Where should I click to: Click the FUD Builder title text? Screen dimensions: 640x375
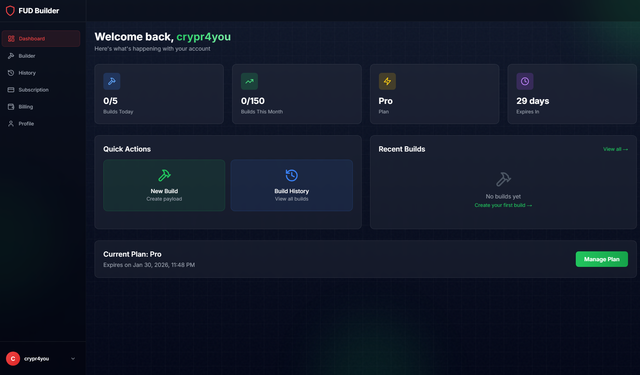coord(39,11)
